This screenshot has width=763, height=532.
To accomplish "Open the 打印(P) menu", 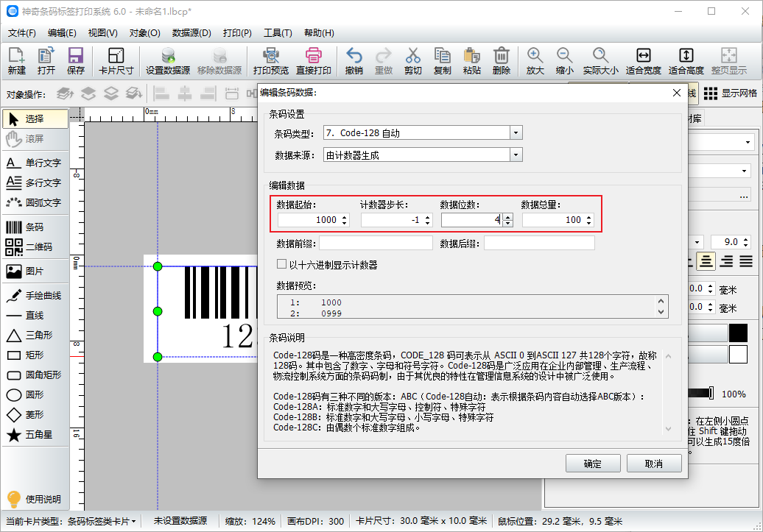I will pos(237,33).
